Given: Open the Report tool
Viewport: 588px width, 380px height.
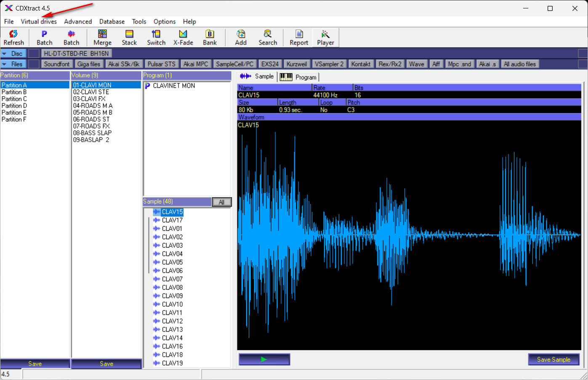Looking at the screenshot, I should tap(299, 37).
